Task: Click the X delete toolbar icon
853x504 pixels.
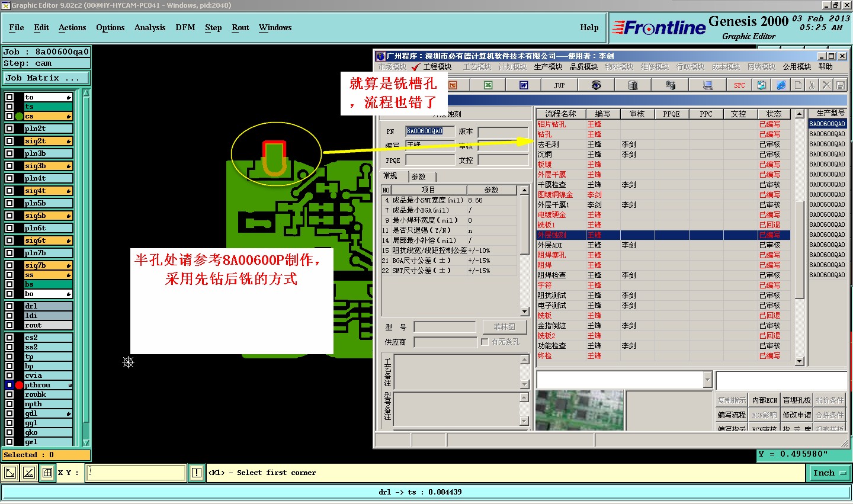Action: 826,85
